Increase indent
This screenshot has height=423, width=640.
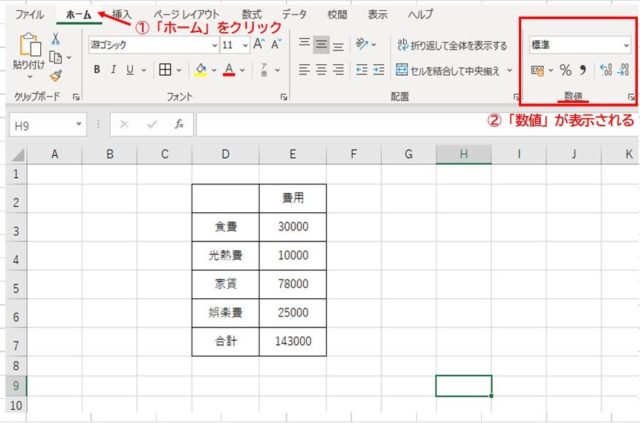(x=378, y=70)
